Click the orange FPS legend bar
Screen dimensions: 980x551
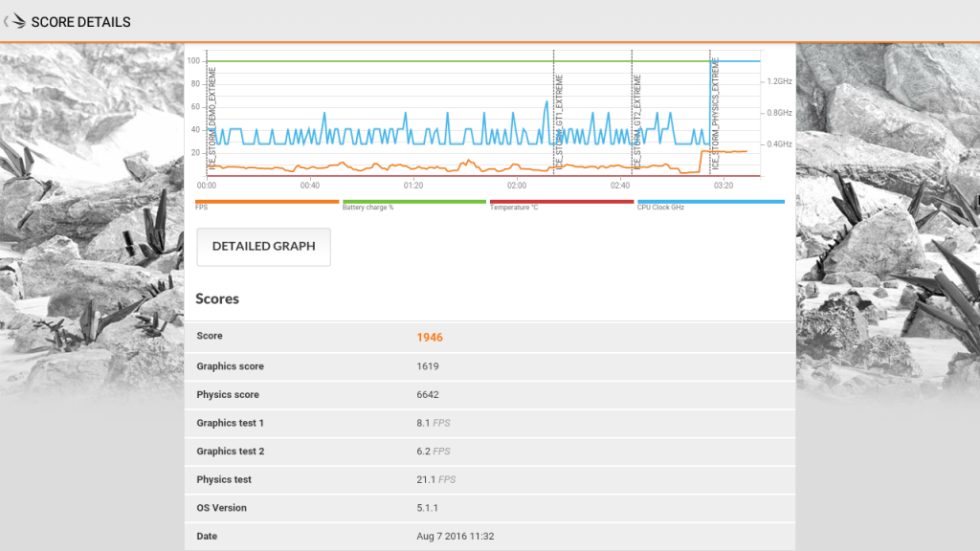click(267, 202)
